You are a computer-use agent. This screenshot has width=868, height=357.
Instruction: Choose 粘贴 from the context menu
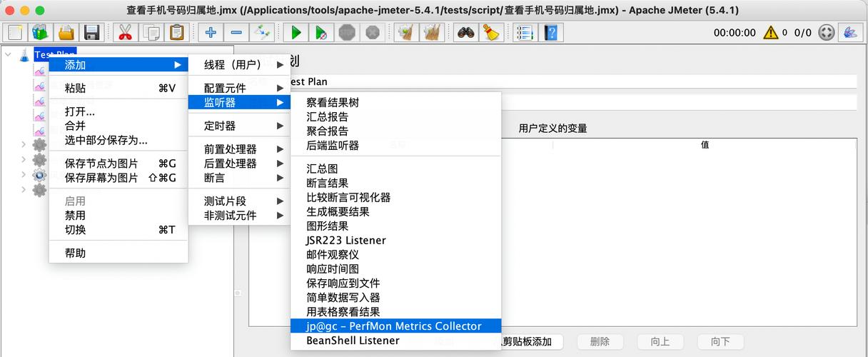118,88
